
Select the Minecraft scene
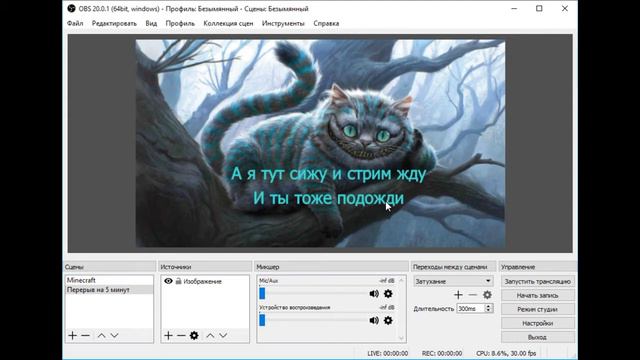[109, 280]
